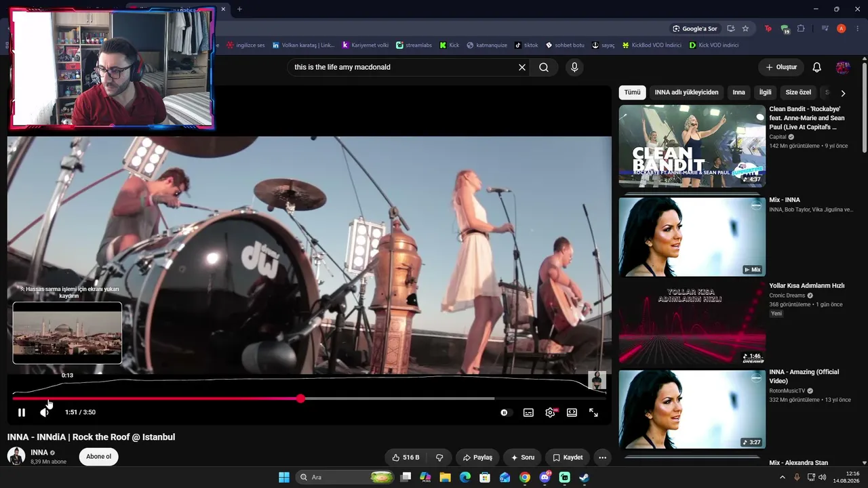Open Chrome three-dot menu
Image resolution: width=868 pixels, height=488 pixels.
pyautogui.click(x=858, y=28)
